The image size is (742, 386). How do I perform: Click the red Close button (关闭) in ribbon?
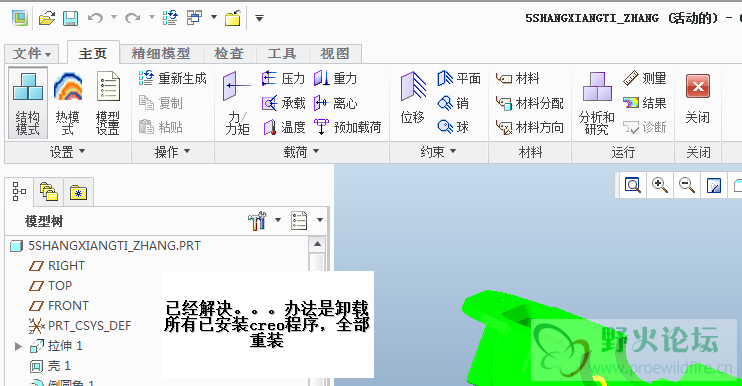coord(698,98)
